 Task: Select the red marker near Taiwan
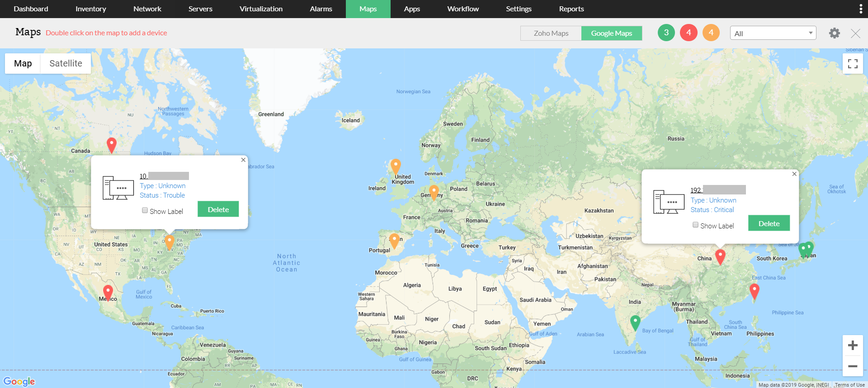[754, 292]
